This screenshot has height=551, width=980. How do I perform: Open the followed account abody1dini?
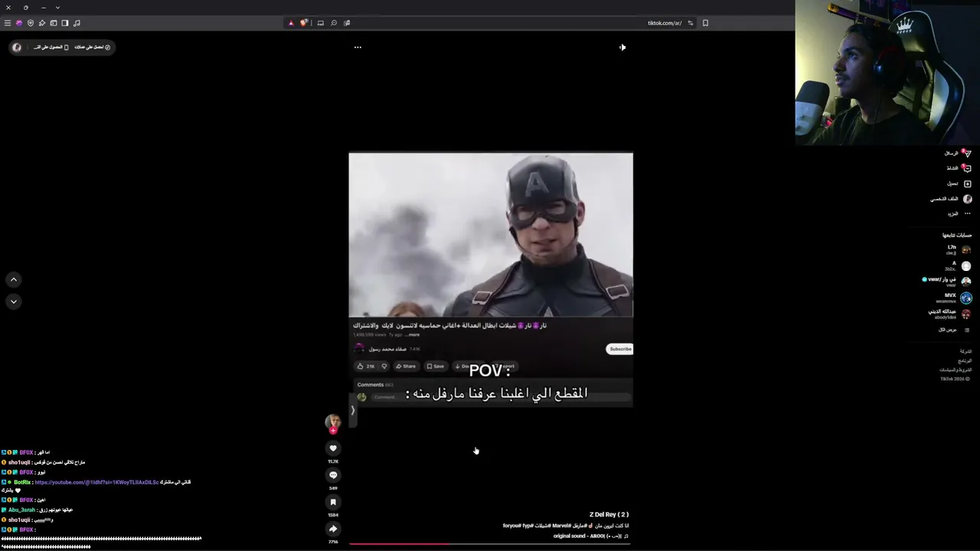click(950, 314)
